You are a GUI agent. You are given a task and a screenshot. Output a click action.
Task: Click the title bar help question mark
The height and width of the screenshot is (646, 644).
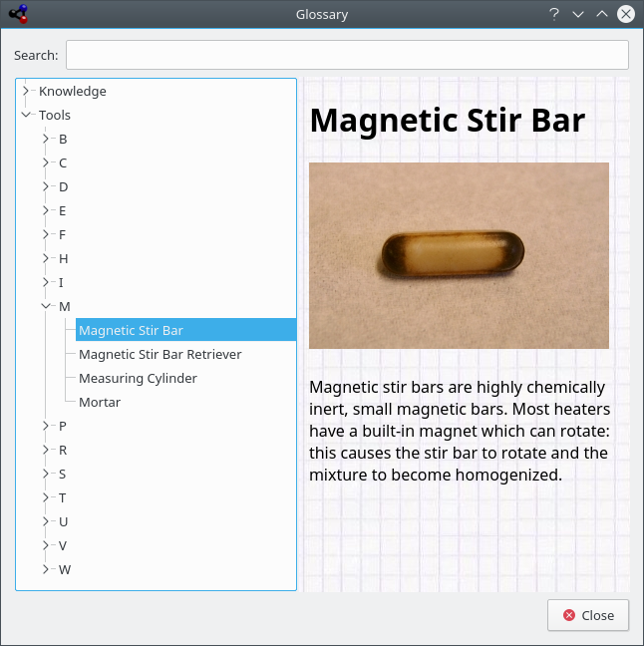tap(554, 14)
